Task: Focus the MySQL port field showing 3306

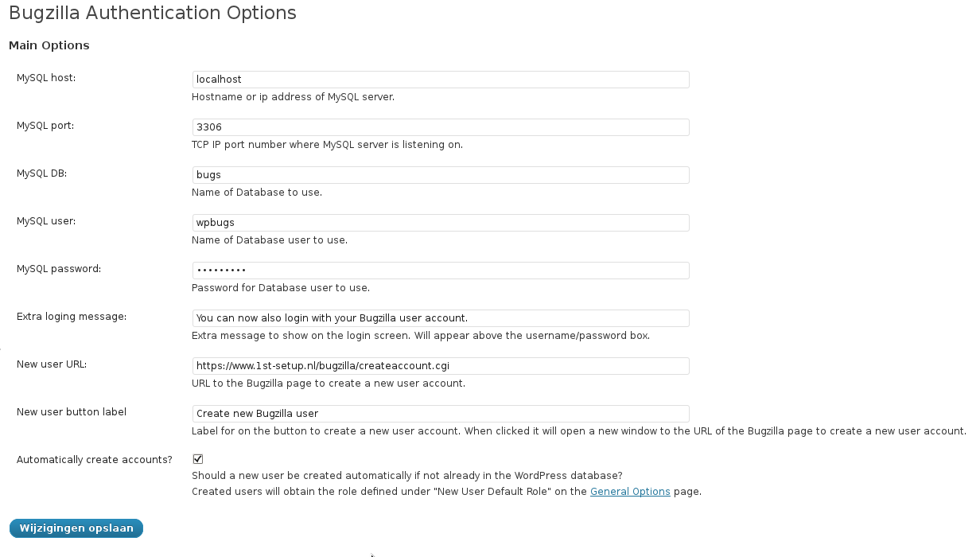Action: pyautogui.click(x=441, y=127)
